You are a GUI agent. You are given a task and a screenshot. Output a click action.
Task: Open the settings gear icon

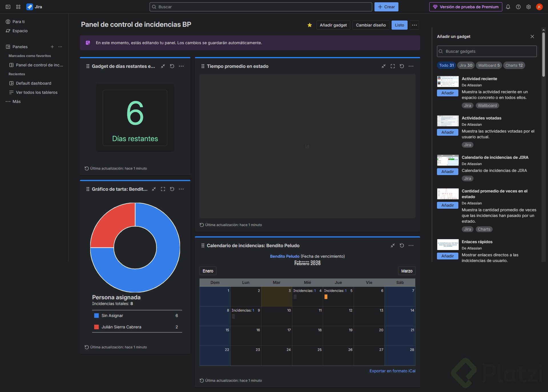pos(529,7)
